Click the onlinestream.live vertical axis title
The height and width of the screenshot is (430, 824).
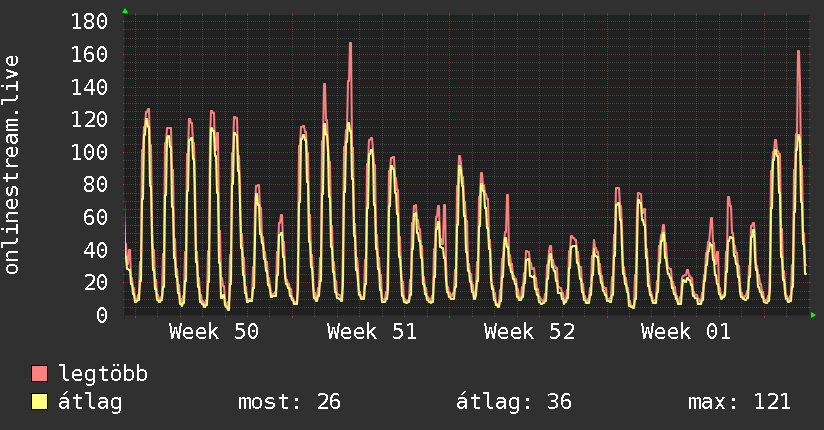[x=11, y=165]
